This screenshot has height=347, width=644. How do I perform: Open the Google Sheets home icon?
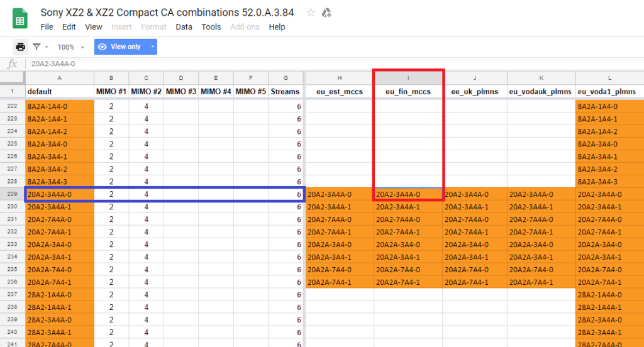tap(19, 19)
